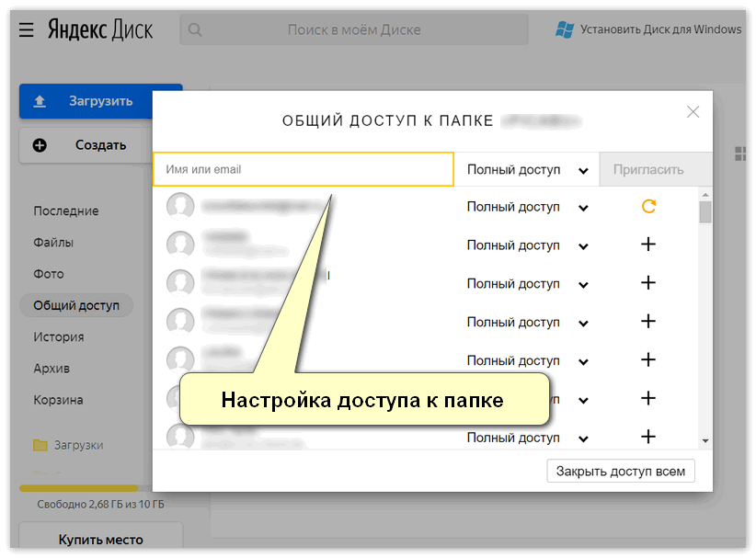The width and height of the screenshot is (756, 558).
Task: Open the hamburger menu next to Яндекс Диск
Action: click(26, 29)
